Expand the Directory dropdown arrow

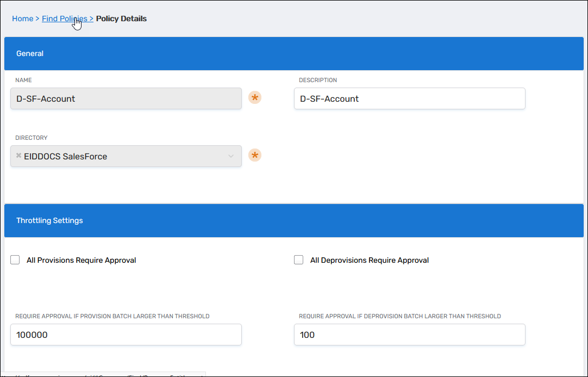tap(231, 157)
